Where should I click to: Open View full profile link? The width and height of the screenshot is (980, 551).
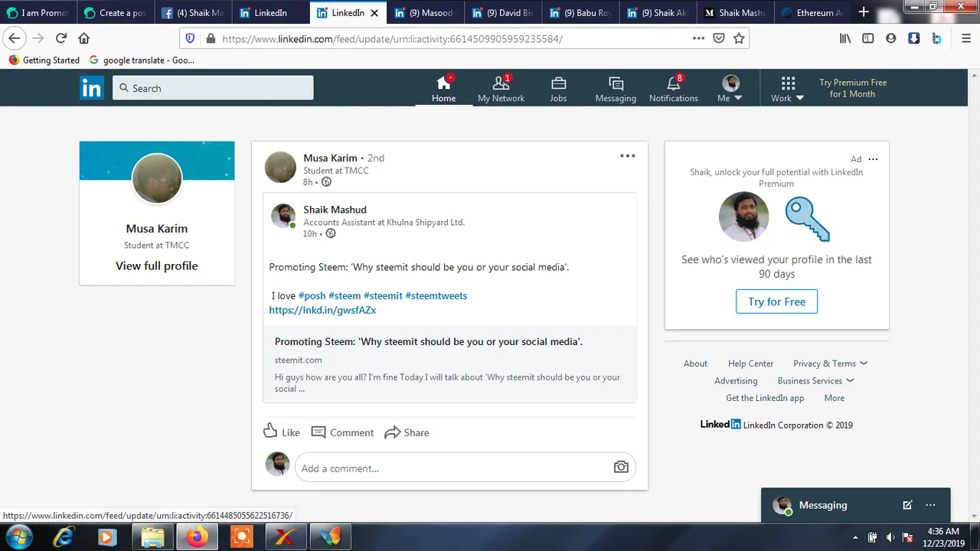[156, 266]
